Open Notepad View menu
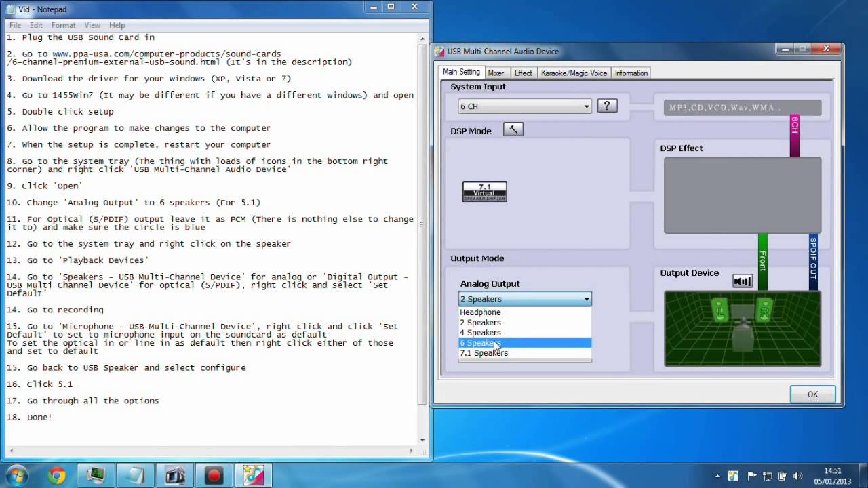The image size is (868, 488). [x=92, y=25]
